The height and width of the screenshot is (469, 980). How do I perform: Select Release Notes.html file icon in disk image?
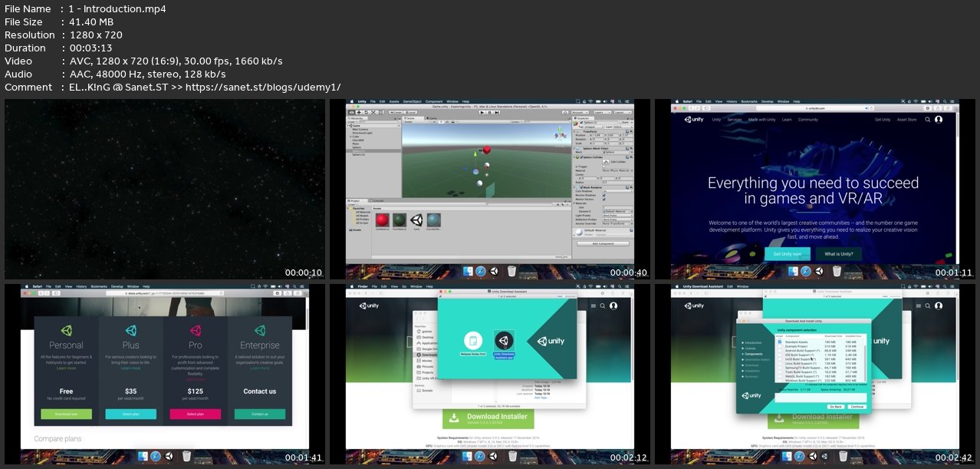coord(473,342)
